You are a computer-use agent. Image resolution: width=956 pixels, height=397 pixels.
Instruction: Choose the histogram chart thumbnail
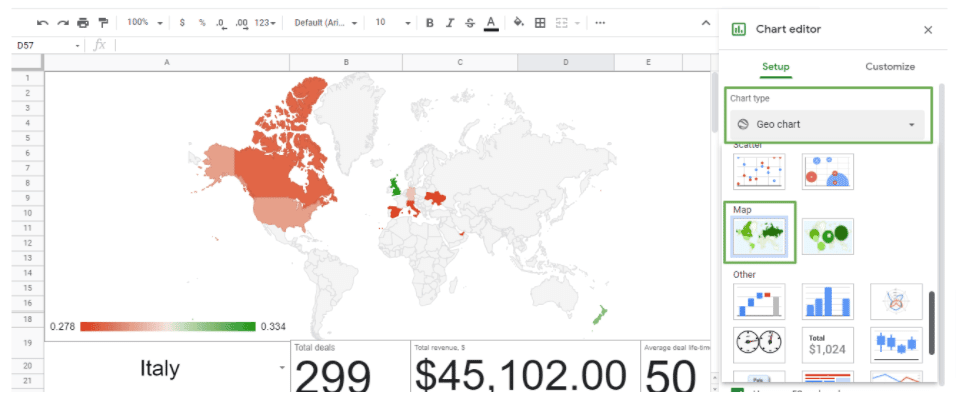827,301
